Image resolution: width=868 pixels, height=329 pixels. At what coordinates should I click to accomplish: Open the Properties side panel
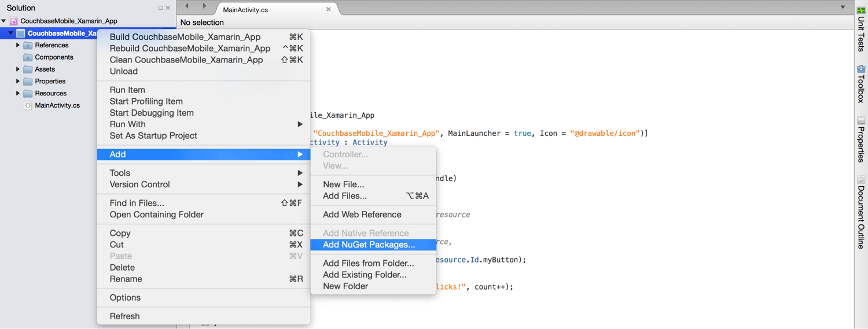pyautogui.click(x=861, y=139)
